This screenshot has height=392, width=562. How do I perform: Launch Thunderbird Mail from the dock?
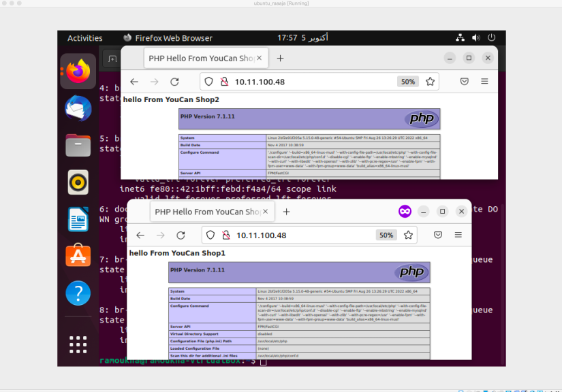click(x=78, y=108)
